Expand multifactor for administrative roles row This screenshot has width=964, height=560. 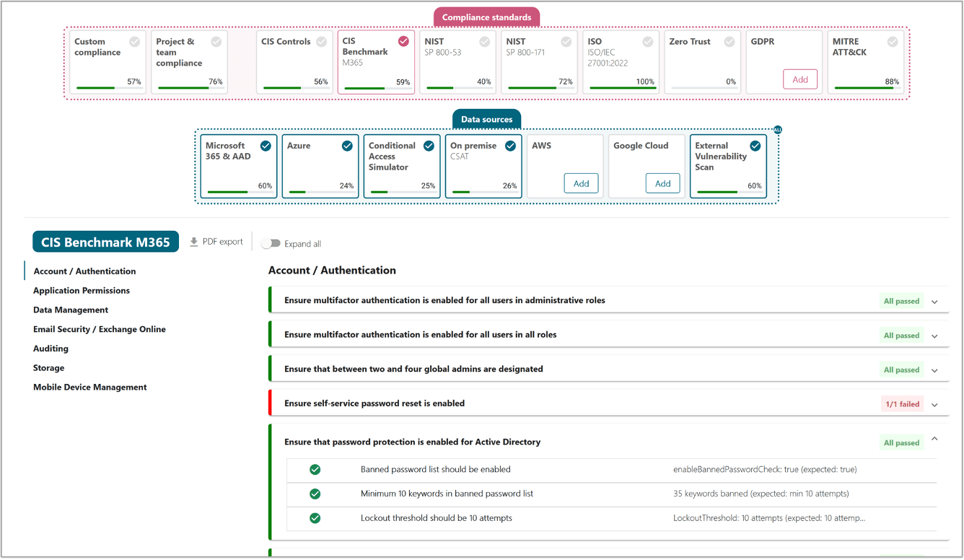(934, 302)
